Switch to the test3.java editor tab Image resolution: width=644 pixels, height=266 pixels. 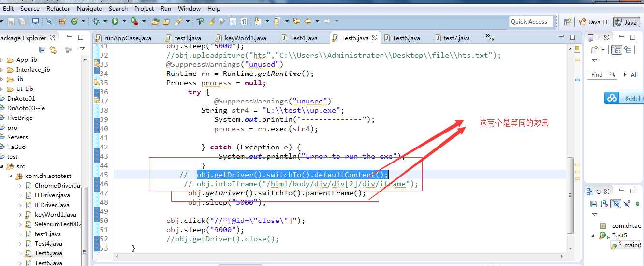184,38
